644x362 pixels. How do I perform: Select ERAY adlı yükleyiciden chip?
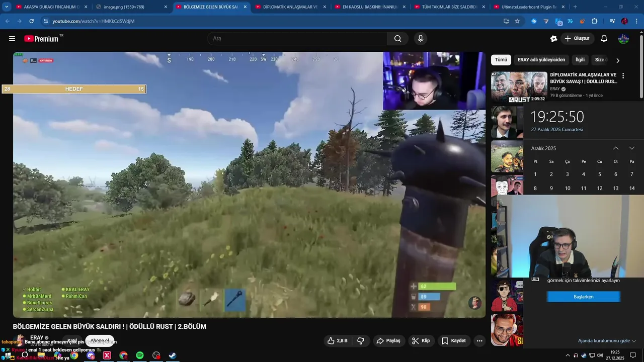pyautogui.click(x=541, y=60)
